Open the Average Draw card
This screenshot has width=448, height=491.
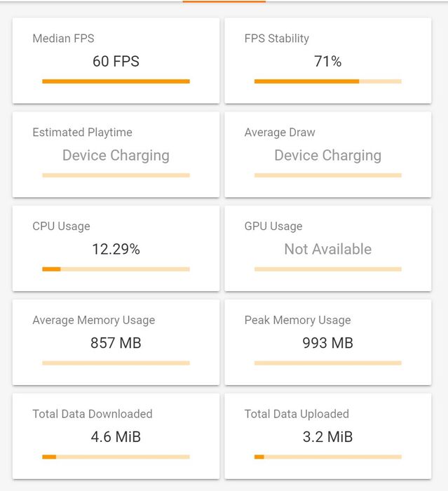click(x=328, y=154)
